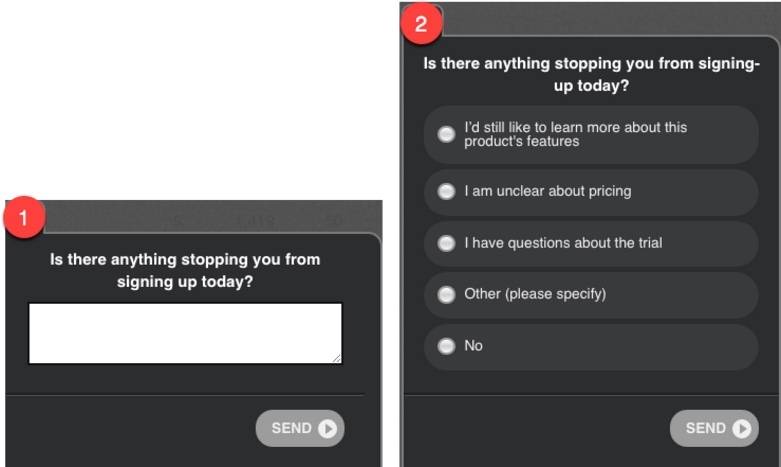This screenshot has width=781, height=467.
Task: Collapse survey 1 using its gray top tab
Action: 214,217
